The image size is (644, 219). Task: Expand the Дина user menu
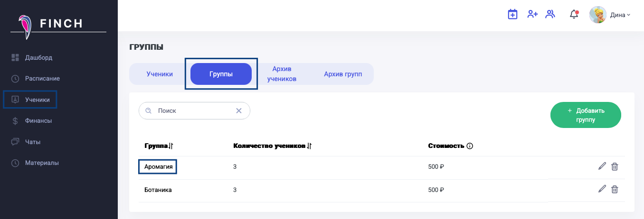pyautogui.click(x=620, y=15)
